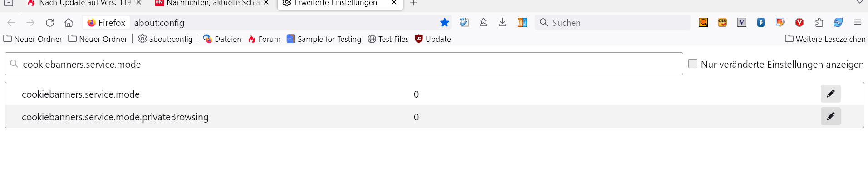Click the W3C validator toolbar icon

click(464, 22)
